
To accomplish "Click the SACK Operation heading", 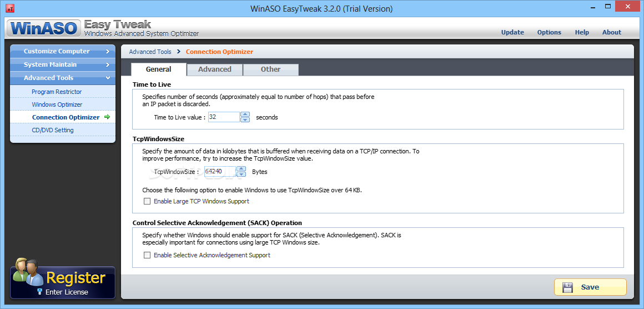I will pos(217,223).
